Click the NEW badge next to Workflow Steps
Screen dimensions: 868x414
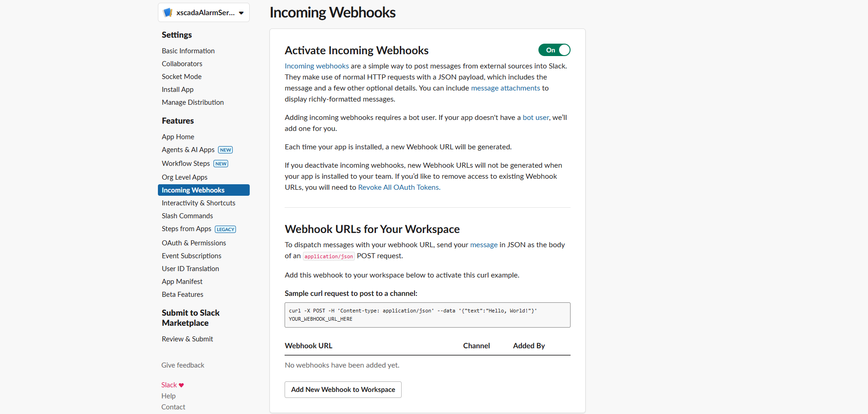click(x=221, y=164)
